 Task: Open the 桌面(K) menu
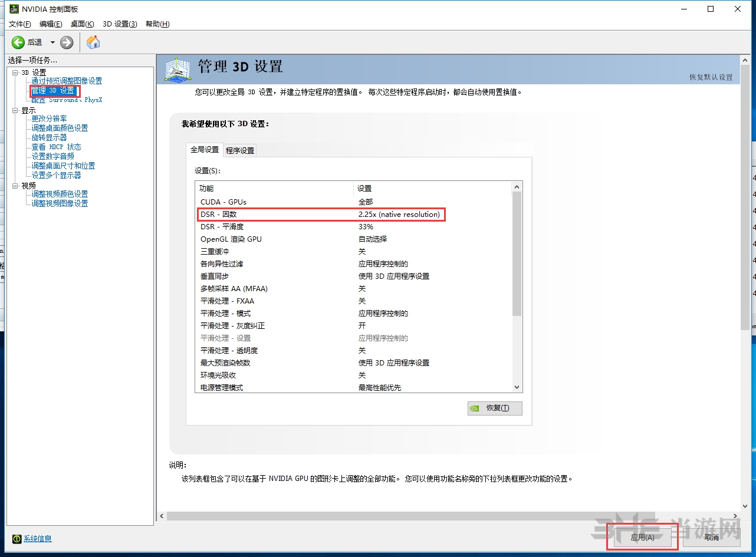[82, 24]
